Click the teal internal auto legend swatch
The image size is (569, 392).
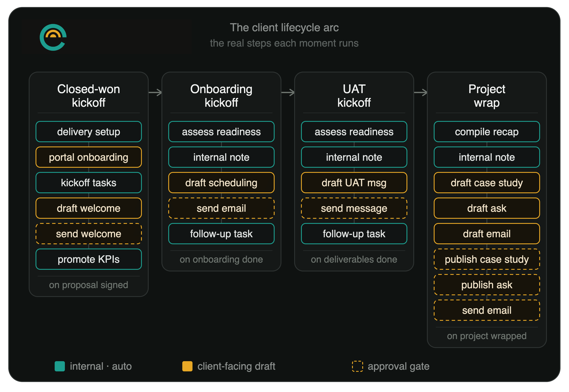[60, 366]
